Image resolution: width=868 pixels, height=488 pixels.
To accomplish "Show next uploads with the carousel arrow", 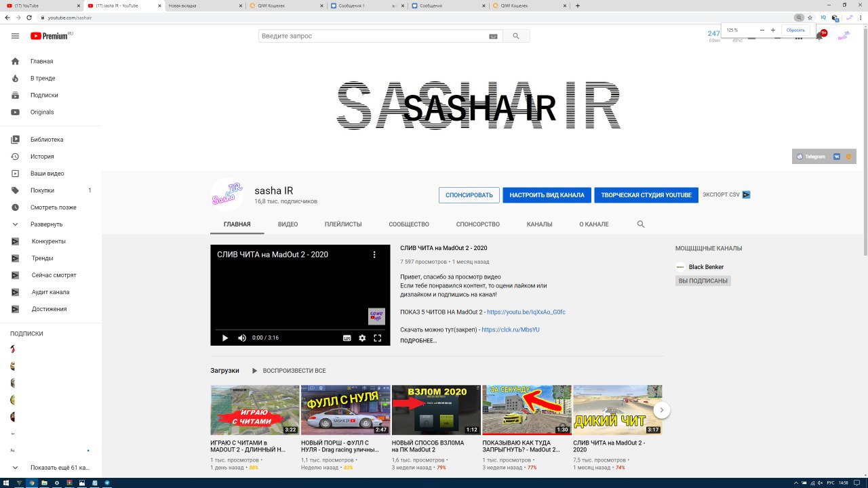I will click(x=662, y=410).
